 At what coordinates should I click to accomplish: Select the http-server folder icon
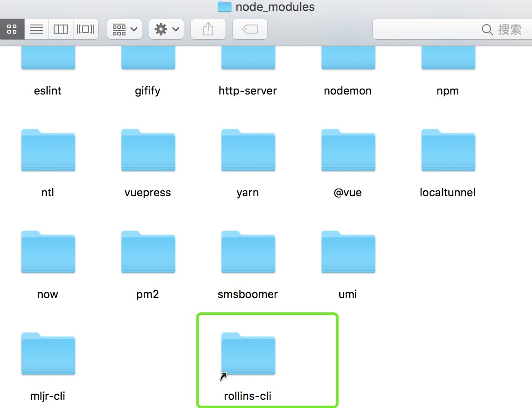248,58
